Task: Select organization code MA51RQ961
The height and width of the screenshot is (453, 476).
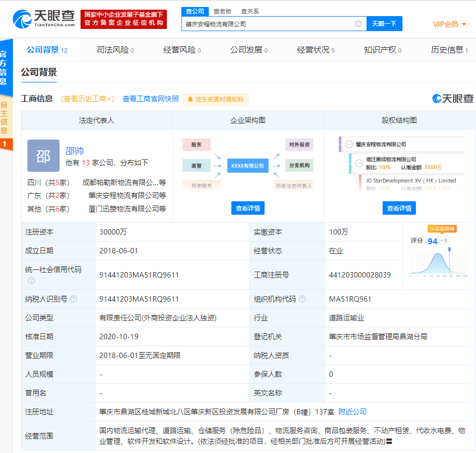Action: (350, 299)
